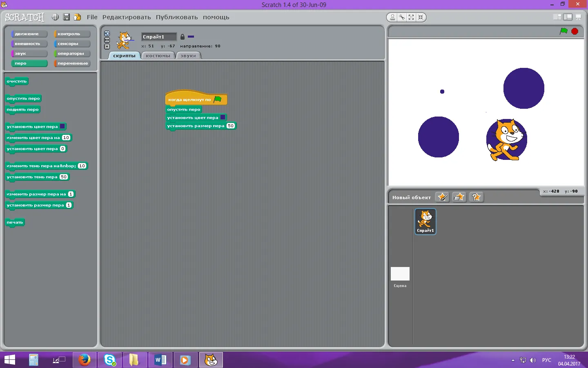Click the globe language icon

55,17
